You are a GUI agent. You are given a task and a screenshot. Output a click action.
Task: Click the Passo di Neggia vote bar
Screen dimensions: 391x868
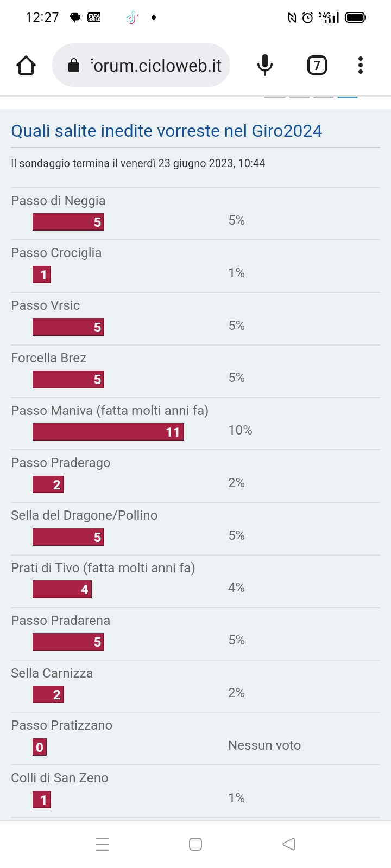(68, 222)
